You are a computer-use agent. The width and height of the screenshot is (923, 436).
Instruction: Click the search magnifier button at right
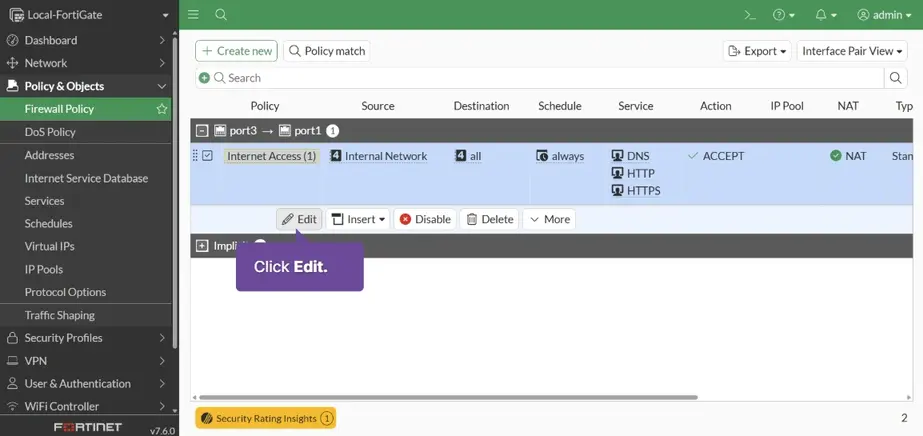click(x=895, y=78)
